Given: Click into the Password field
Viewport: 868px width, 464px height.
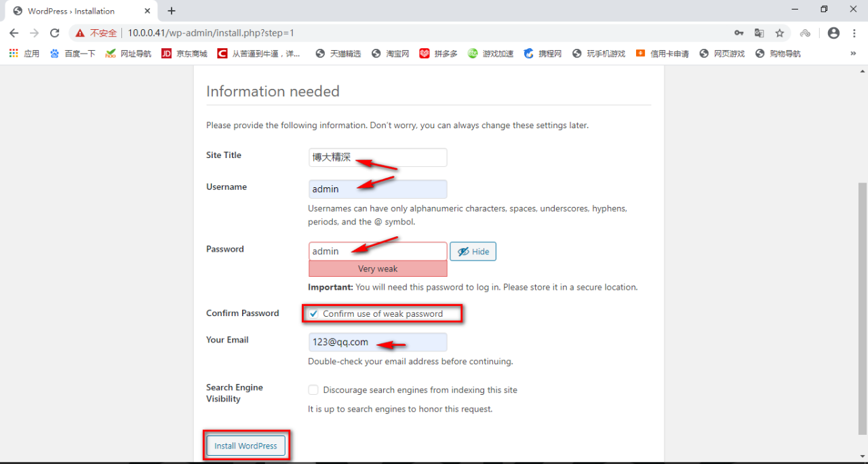Looking at the screenshot, I should [x=378, y=252].
